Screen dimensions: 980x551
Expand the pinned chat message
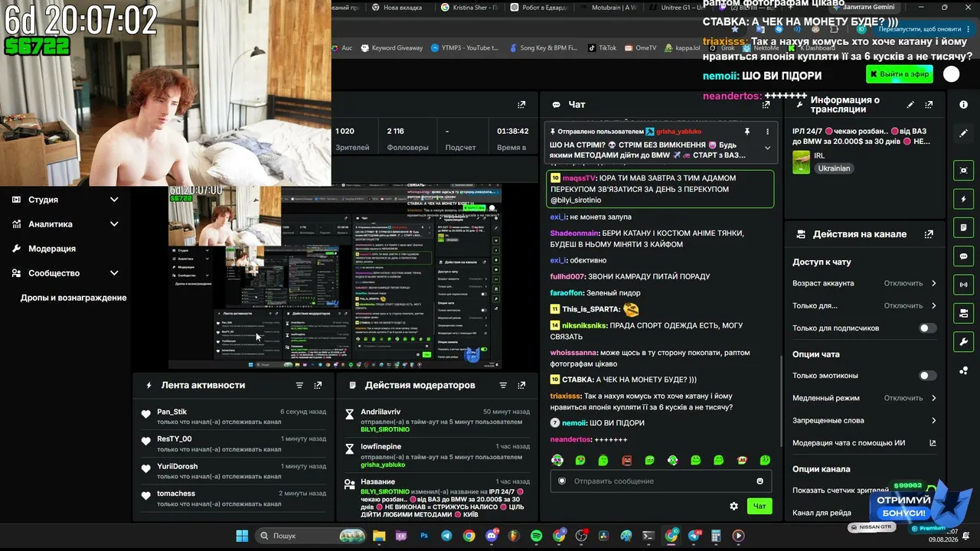(x=768, y=148)
